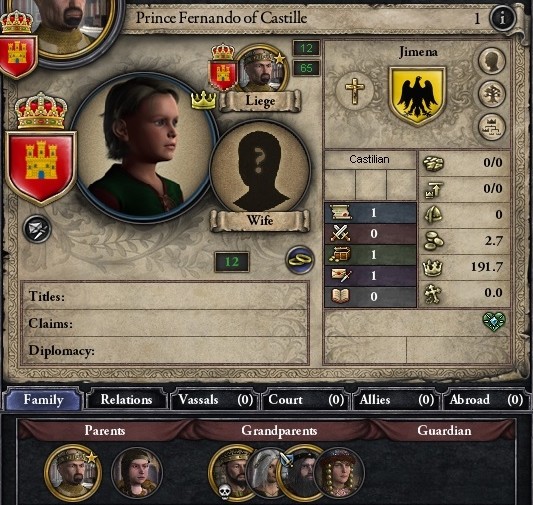Open the Court tab
533x505 pixels.
coord(306,400)
